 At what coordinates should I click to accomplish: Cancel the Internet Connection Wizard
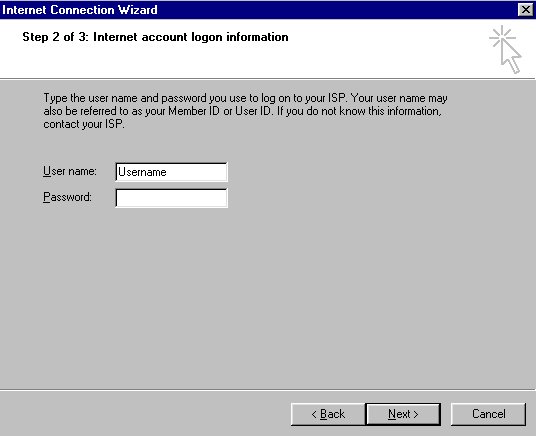click(x=488, y=414)
